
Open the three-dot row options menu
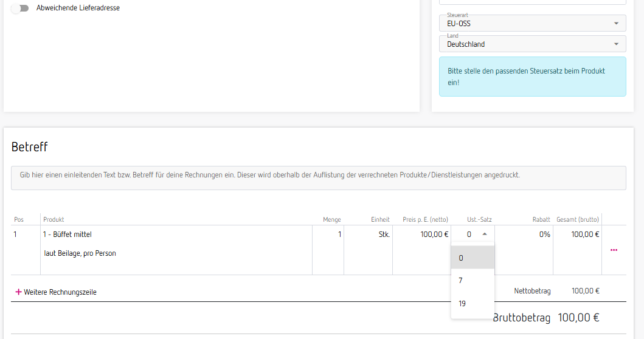coord(614,250)
